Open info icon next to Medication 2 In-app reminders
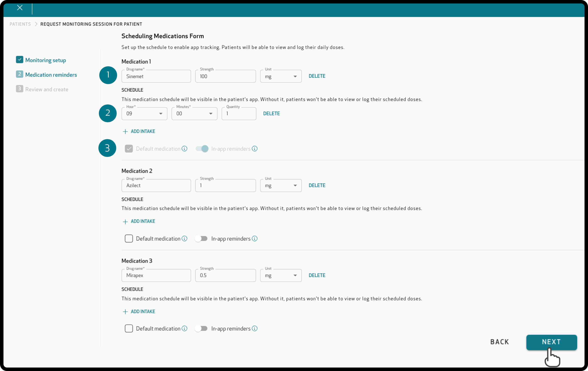The width and height of the screenshot is (588, 371). pyautogui.click(x=255, y=238)
